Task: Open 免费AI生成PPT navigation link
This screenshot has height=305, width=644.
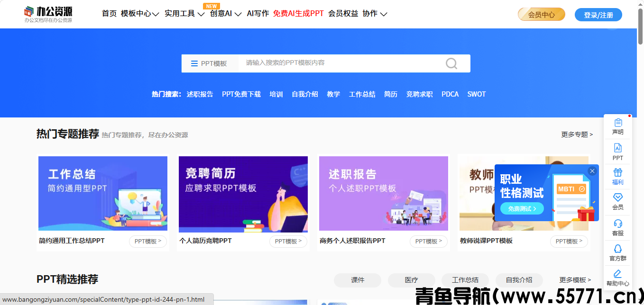Action: click(298, 14)
